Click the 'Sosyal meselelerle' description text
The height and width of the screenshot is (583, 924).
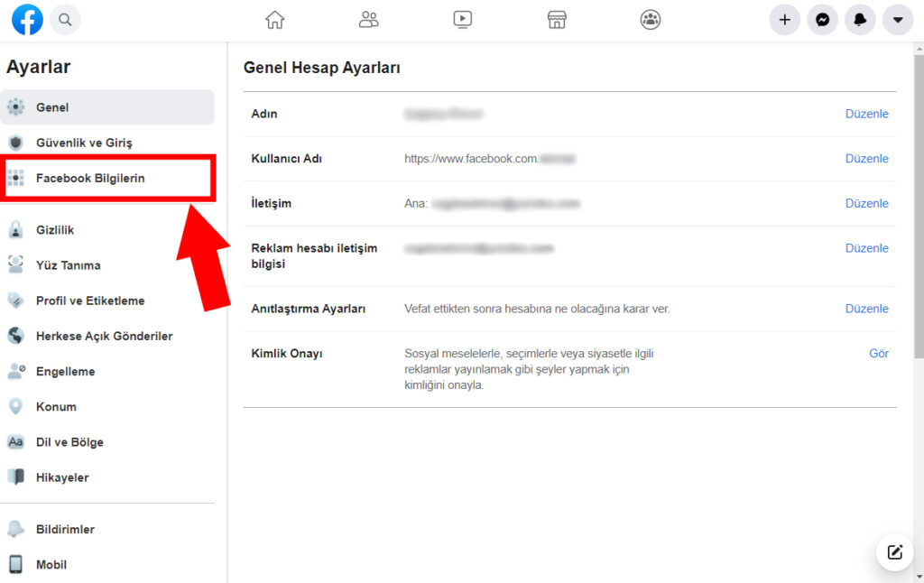point(529,369)
